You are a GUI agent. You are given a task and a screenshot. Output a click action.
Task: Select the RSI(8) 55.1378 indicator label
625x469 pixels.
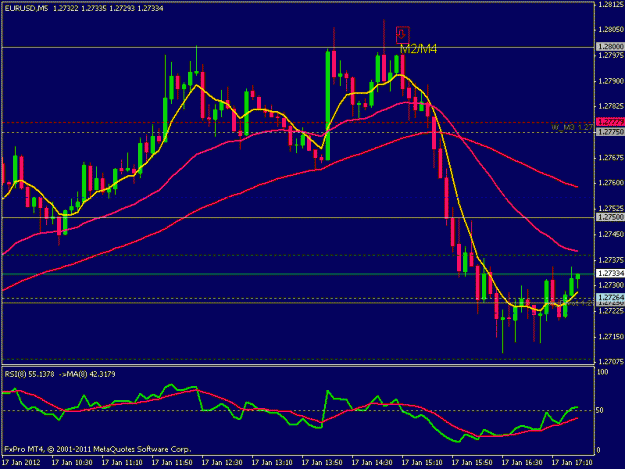click(x=29, y=374)
